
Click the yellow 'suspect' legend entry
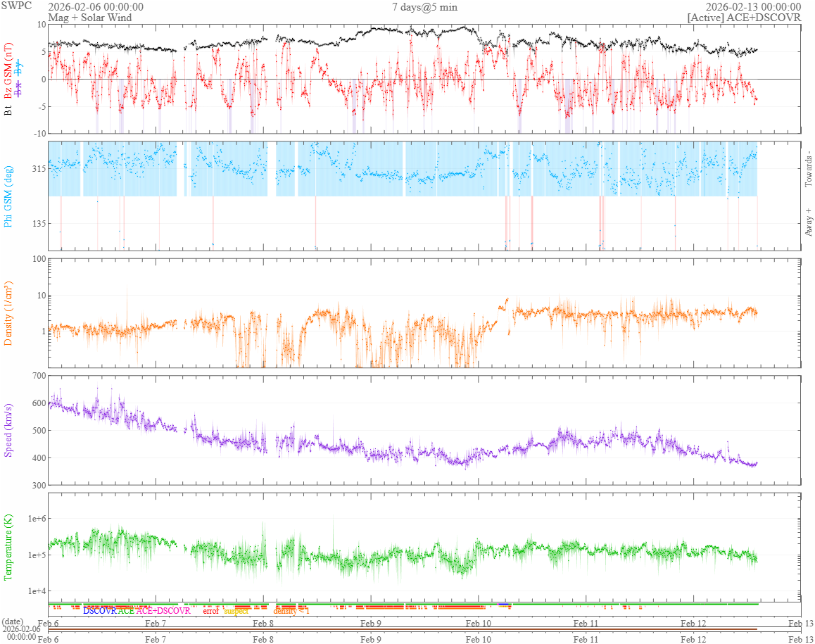[236, 611]
